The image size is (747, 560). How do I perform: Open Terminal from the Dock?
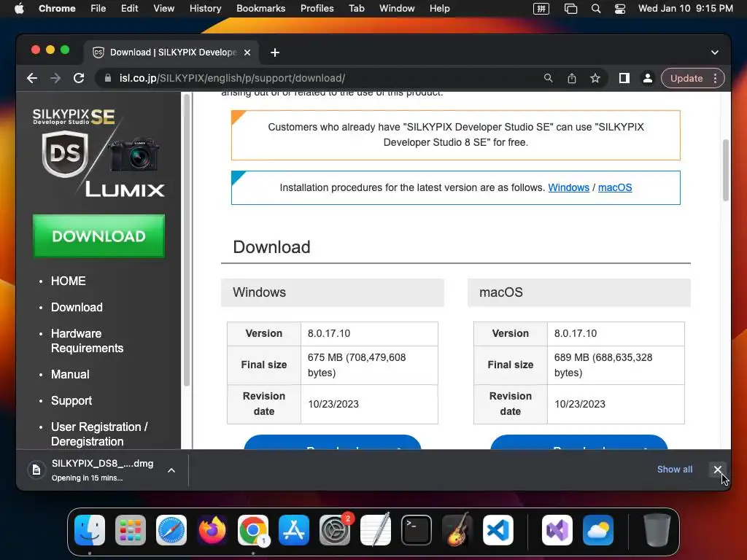point(417,530)
